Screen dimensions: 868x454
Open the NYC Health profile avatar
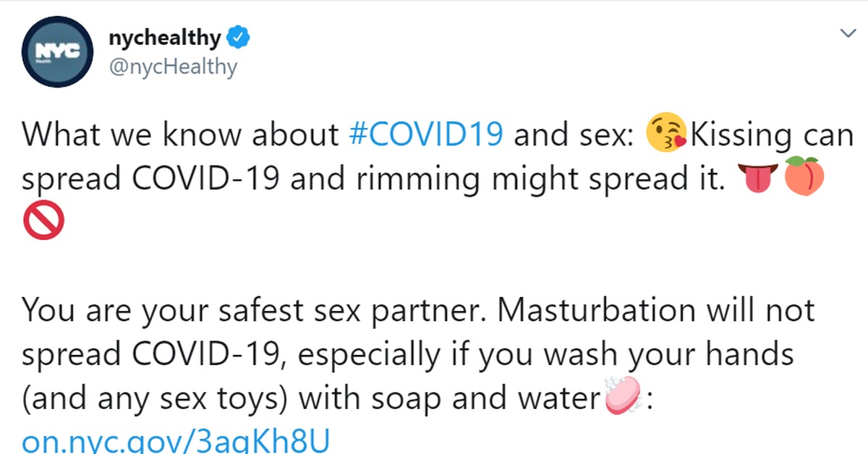point(57,52)
